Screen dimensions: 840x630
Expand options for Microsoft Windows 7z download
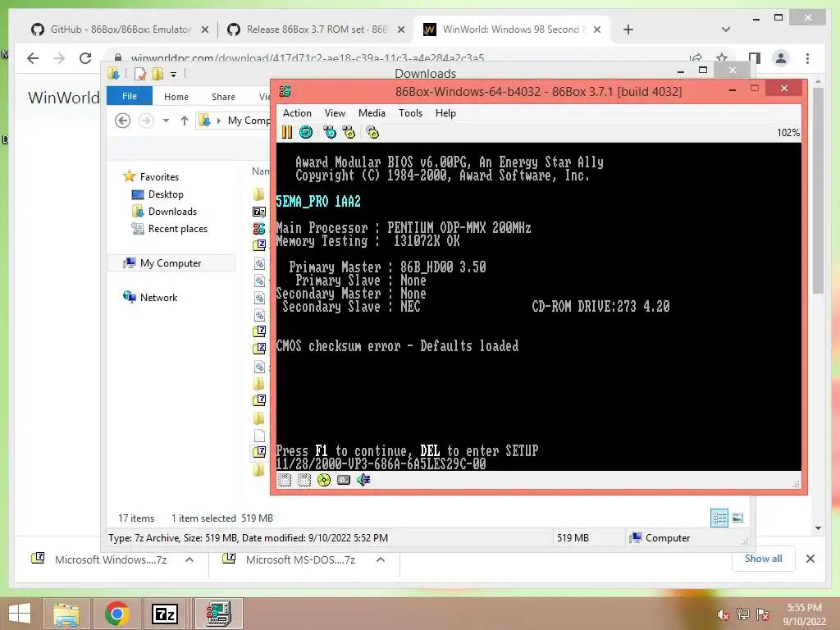pyautogui.click(x=189, y=559)
